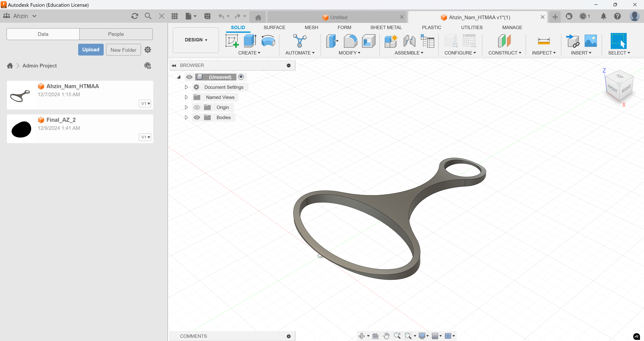Open the ASSEMBLE menu dropdown
The image size is (644, 341).
409,53
